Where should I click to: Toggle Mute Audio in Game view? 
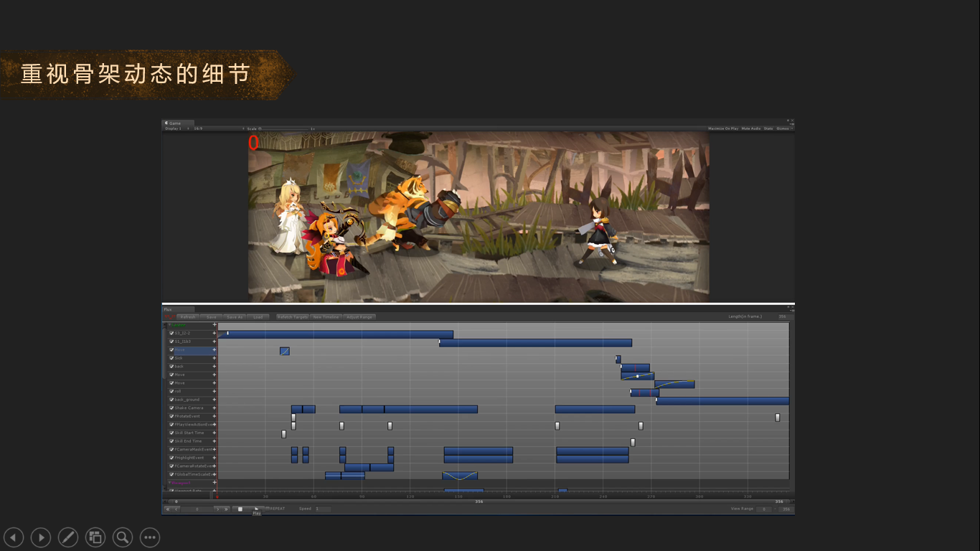pos(751,128)
